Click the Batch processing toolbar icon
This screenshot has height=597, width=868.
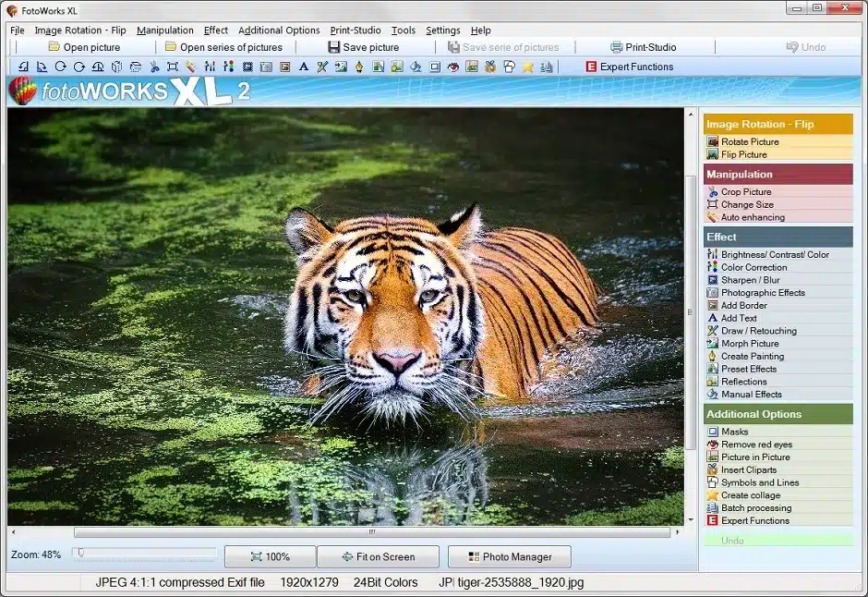tap(547, 67)
